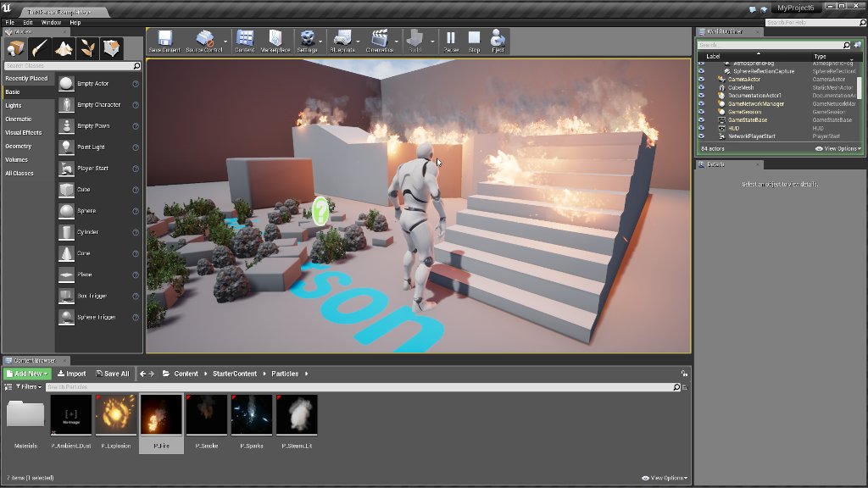
Task: Select the Visual Effects category
Action: (23, 133)
